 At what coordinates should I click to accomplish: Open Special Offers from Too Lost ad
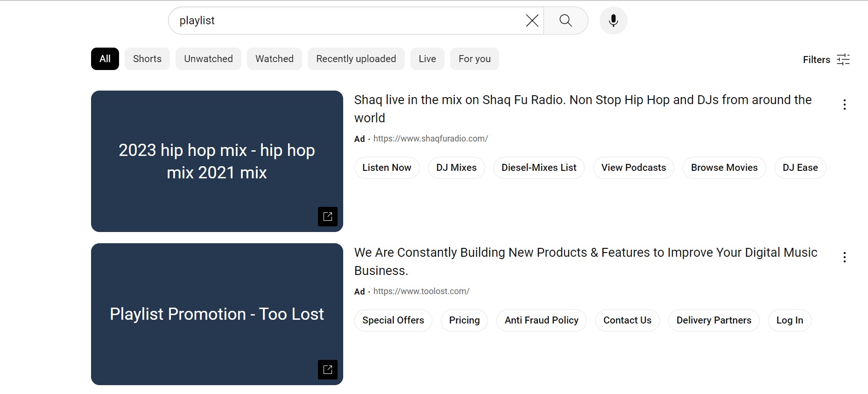click(x=393, y=320)
